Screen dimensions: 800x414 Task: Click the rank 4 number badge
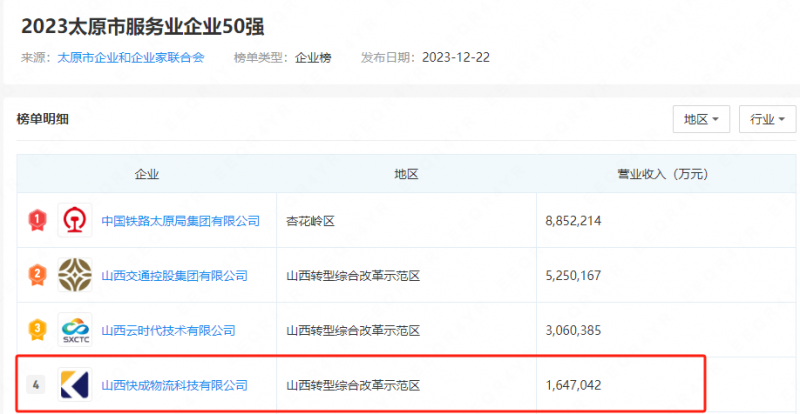click(x=37, y=384)
